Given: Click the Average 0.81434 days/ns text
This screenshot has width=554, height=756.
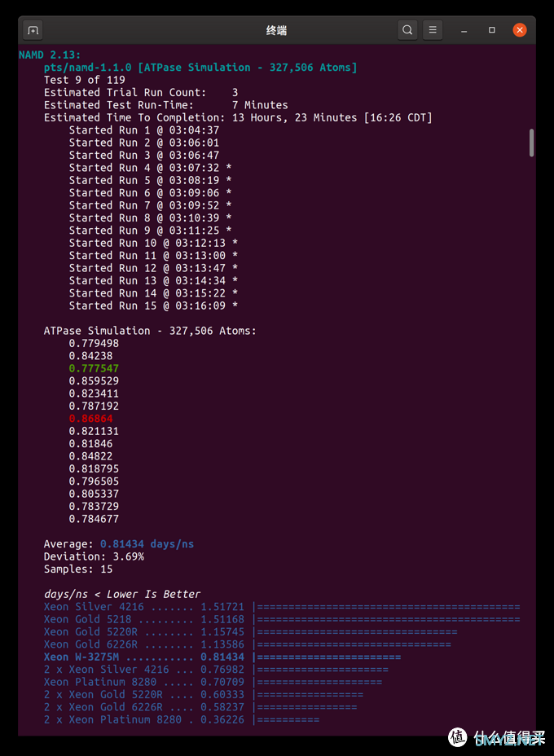Looking at the screenshot, I should 119,543.
